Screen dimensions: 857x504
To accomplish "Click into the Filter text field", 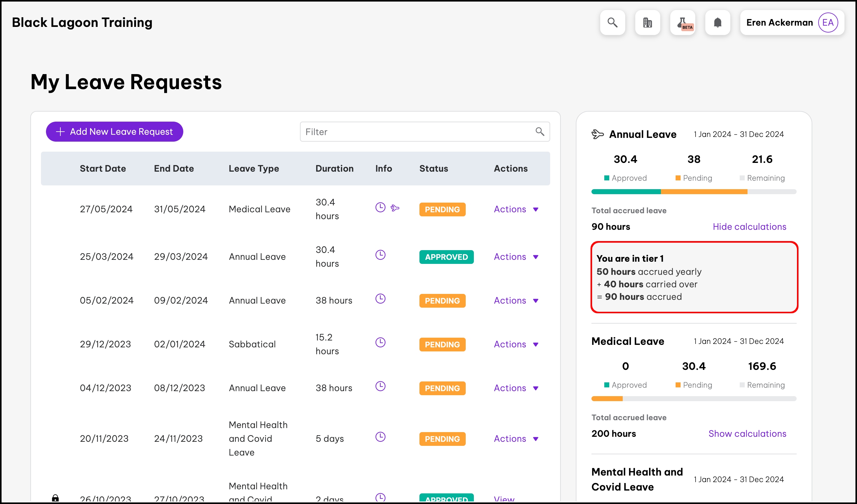I will pos(415,132).
